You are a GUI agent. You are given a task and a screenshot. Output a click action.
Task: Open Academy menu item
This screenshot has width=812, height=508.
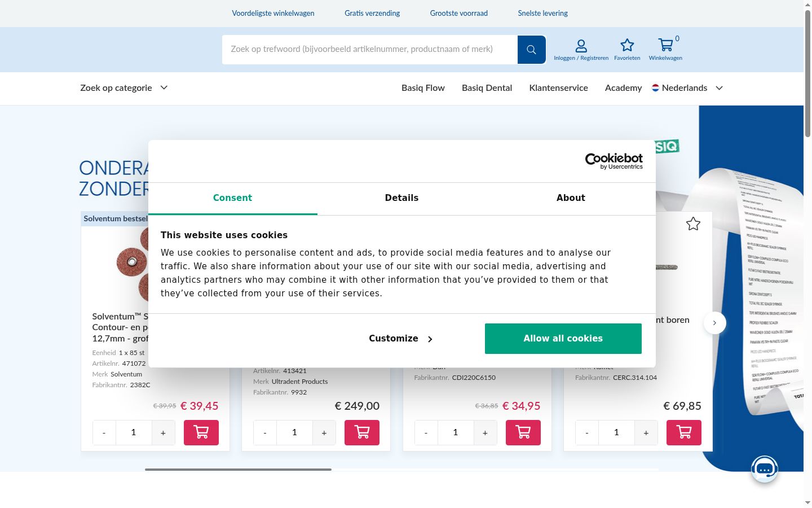click(x=623, y=87)
